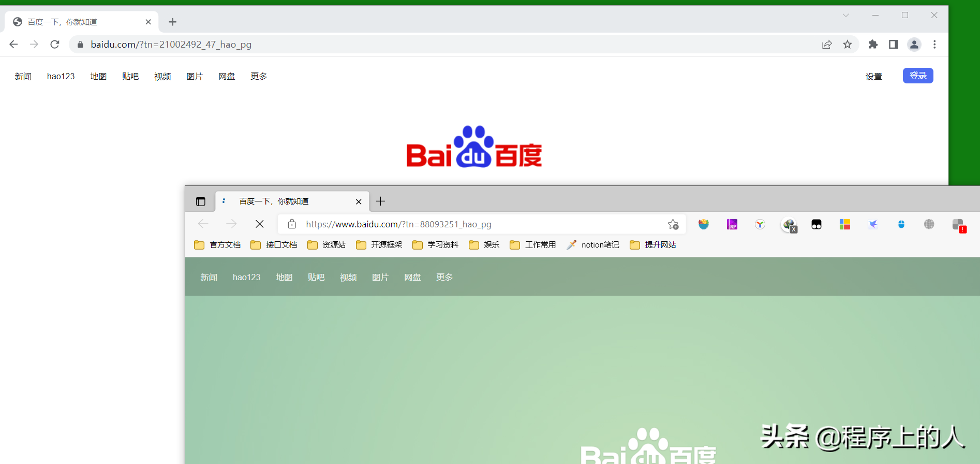This screenshot has width=980, height=464.
Task: Close the Chrome Baidu tab
Action: pyautogui.click(x=149, y=22)
